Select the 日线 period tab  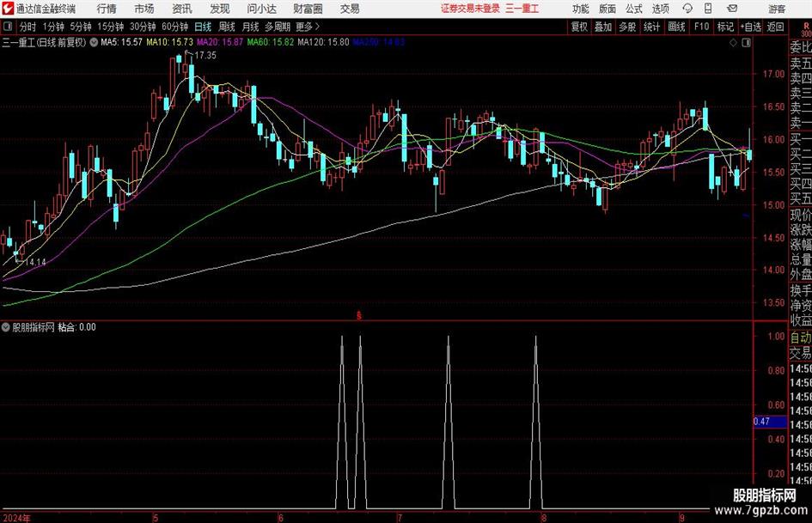click(x=203, y=27)
